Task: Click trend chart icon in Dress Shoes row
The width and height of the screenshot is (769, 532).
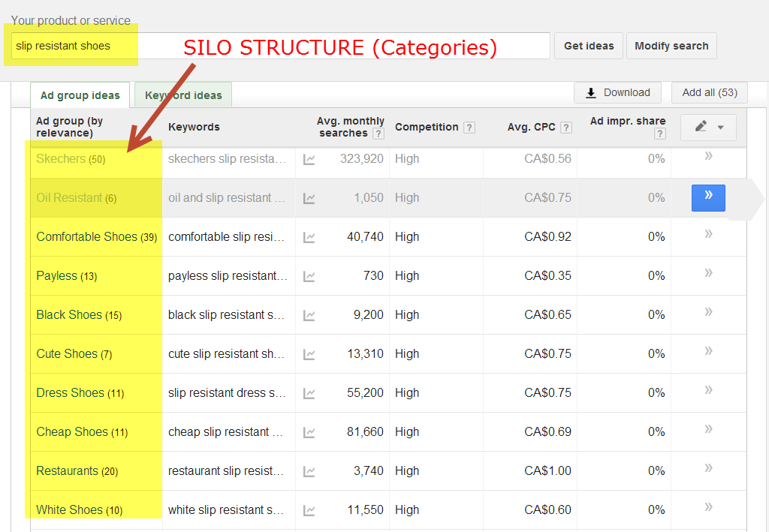Action: coord(309,393)
